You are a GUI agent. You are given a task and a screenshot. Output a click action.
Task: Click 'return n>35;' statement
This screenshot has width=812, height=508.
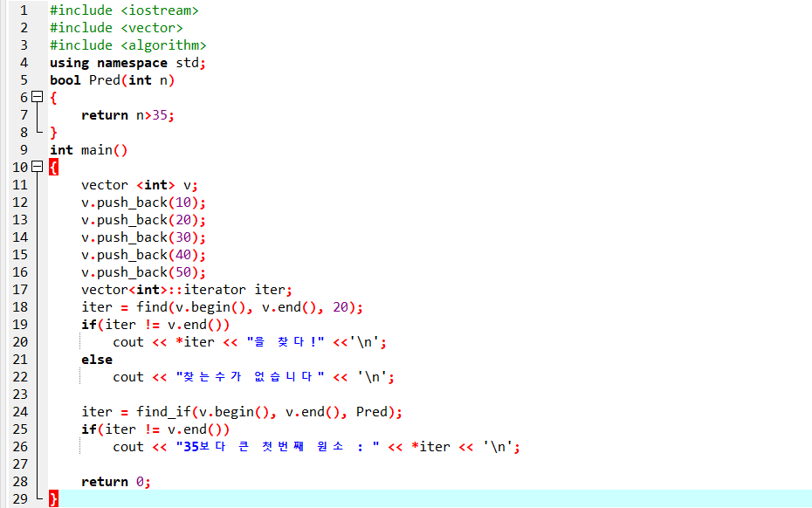pyautogui.click(x=127, y=115)
